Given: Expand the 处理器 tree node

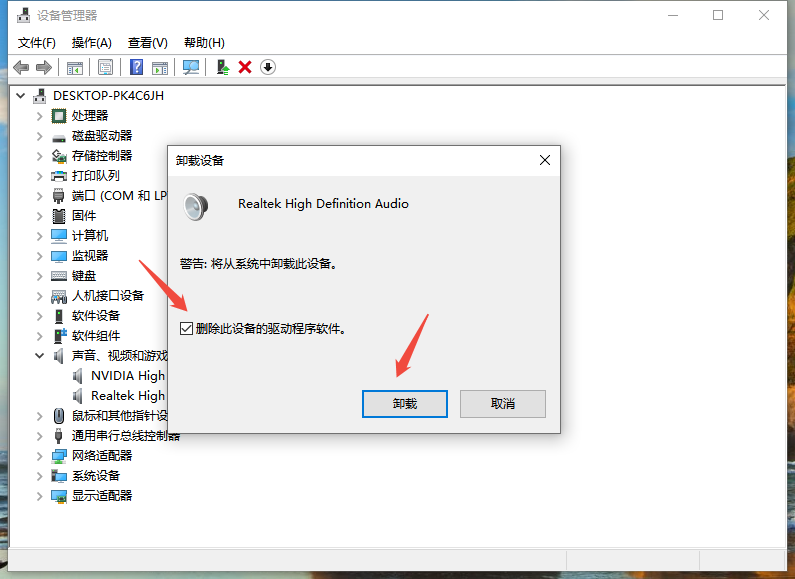Looking at the screenshot, I should point(40,116).
